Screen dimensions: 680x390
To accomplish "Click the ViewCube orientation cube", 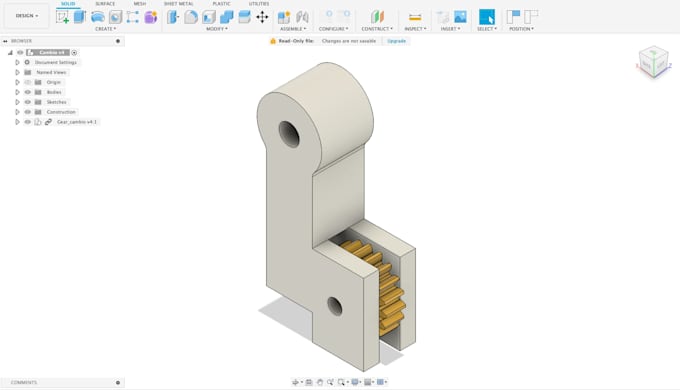I will (x=653, y=62).
